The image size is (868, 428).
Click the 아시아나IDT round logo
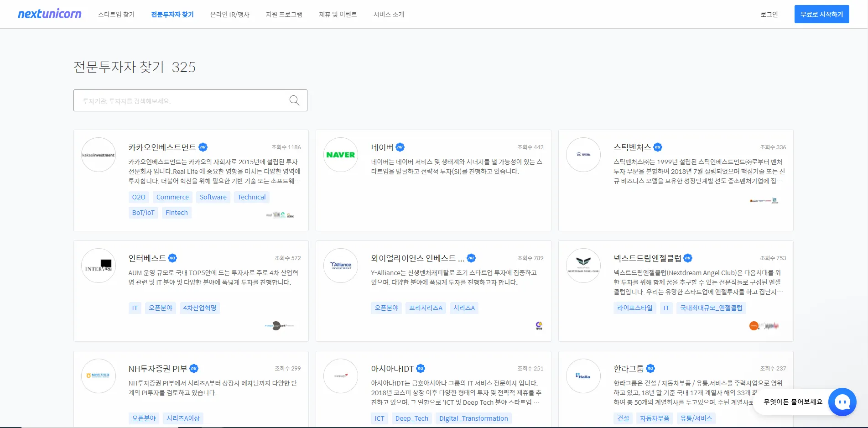[341, 376]
